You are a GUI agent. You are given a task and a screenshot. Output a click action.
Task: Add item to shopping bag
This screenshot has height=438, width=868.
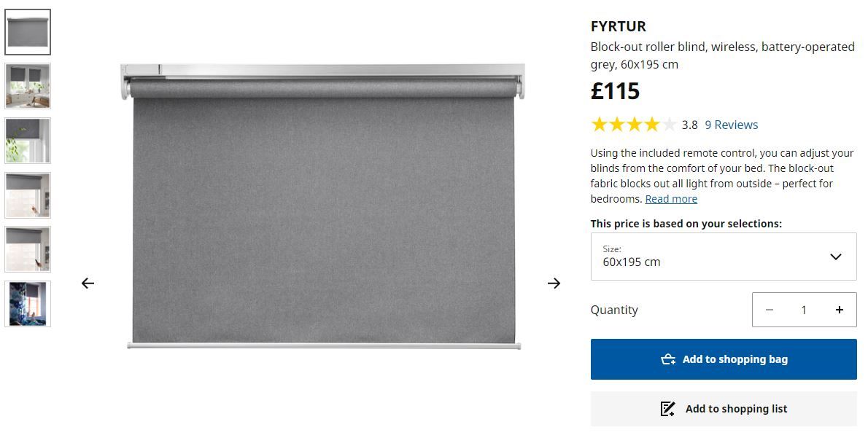click(x=724, y=359)
